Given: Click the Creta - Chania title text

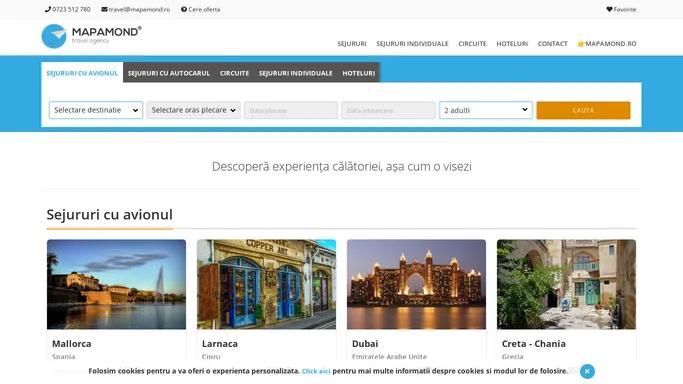Looking at the screenshot, I should click(534, 344).
